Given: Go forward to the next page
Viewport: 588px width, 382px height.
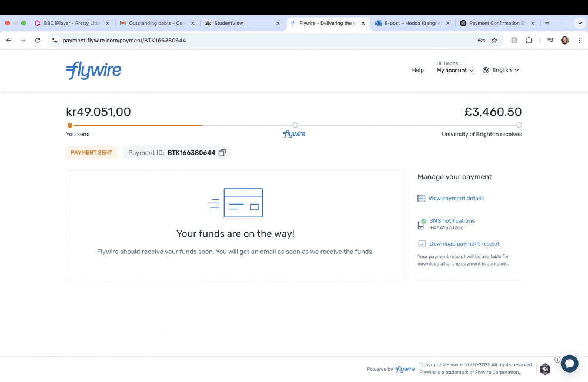Looking at the screenshot, I should 24,41.
